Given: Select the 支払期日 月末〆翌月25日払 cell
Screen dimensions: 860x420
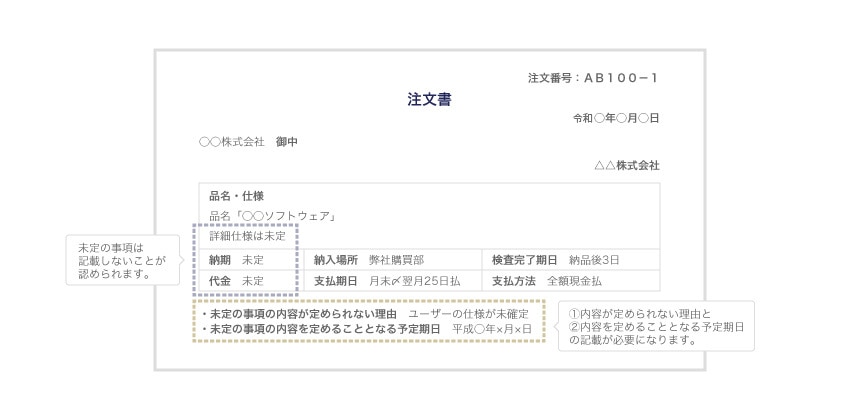Looking at the screenshot, I should click(x=387, y=281).
